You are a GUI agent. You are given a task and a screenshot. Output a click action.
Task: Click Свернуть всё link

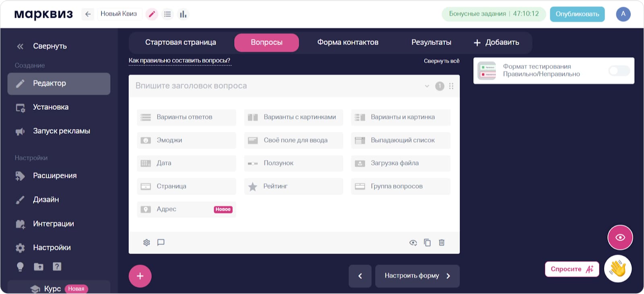442,61
